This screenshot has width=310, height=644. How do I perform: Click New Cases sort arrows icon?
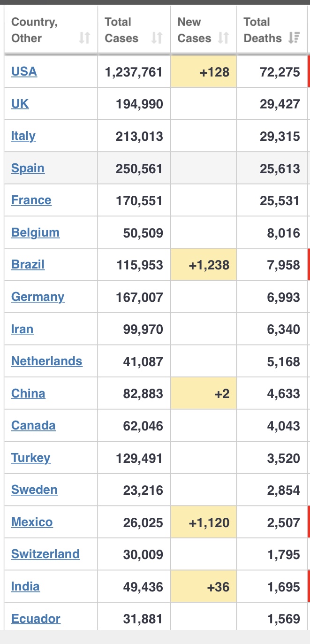tap(224, 38)
